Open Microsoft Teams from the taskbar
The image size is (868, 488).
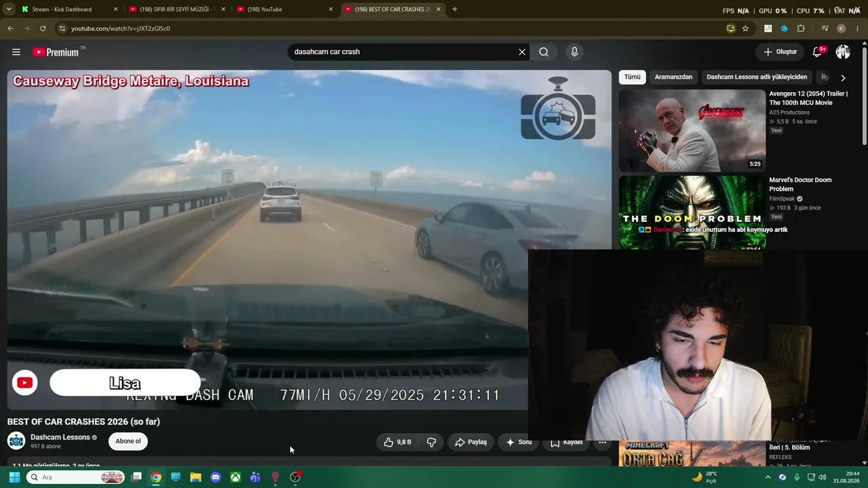pyautogui.click(x=255, y=477)
